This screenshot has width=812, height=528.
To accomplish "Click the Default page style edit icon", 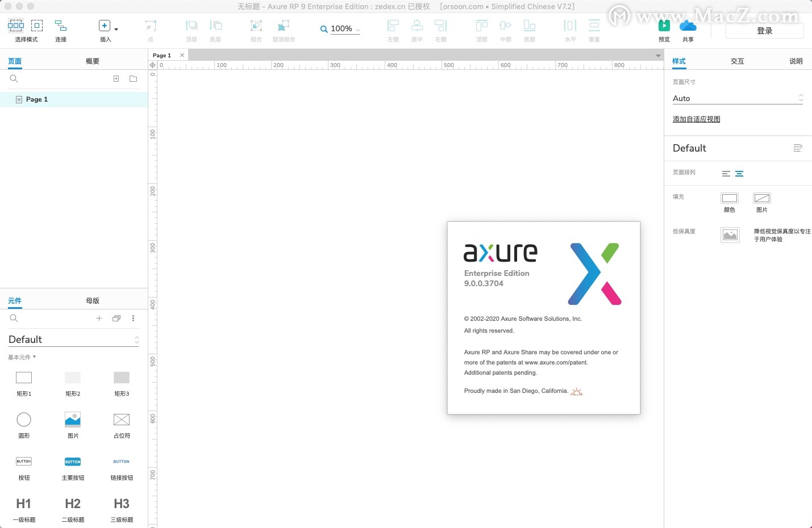I will pyautogui.click(x=798, y=148).
